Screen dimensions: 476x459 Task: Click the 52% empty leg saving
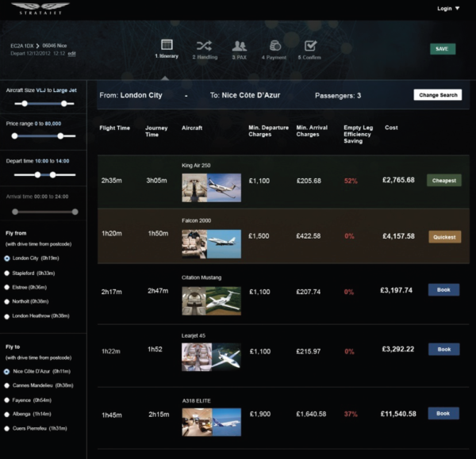351,181
